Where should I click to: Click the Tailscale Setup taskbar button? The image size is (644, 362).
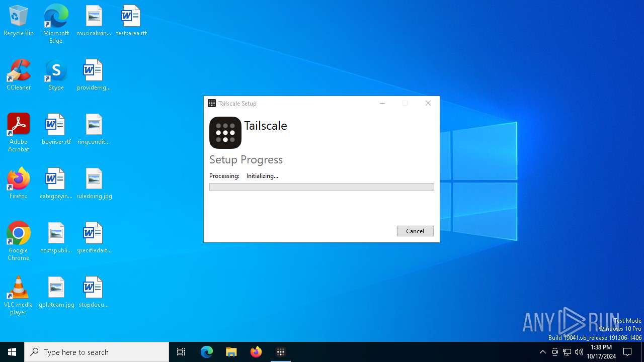[x=281, y=352]
